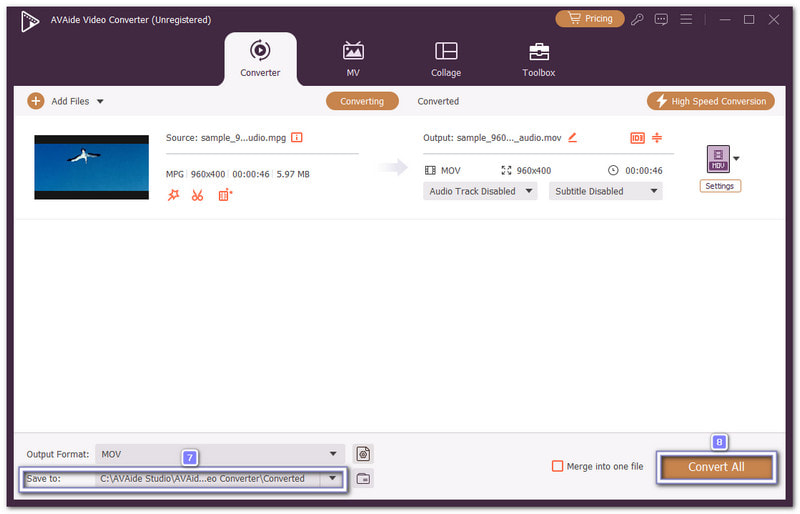
Task: Open the Settings button
Action: click(720, 186)
